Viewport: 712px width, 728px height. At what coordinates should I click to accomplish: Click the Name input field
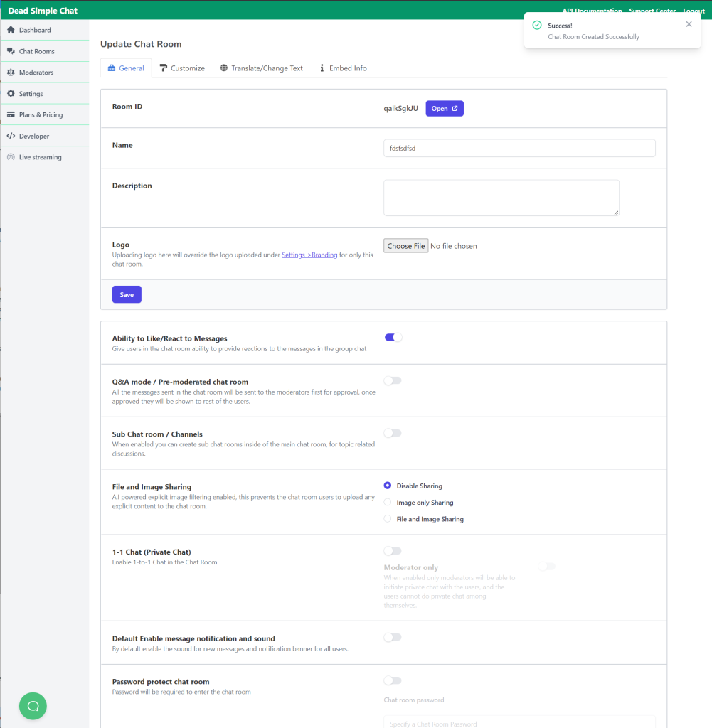[519, 148]
